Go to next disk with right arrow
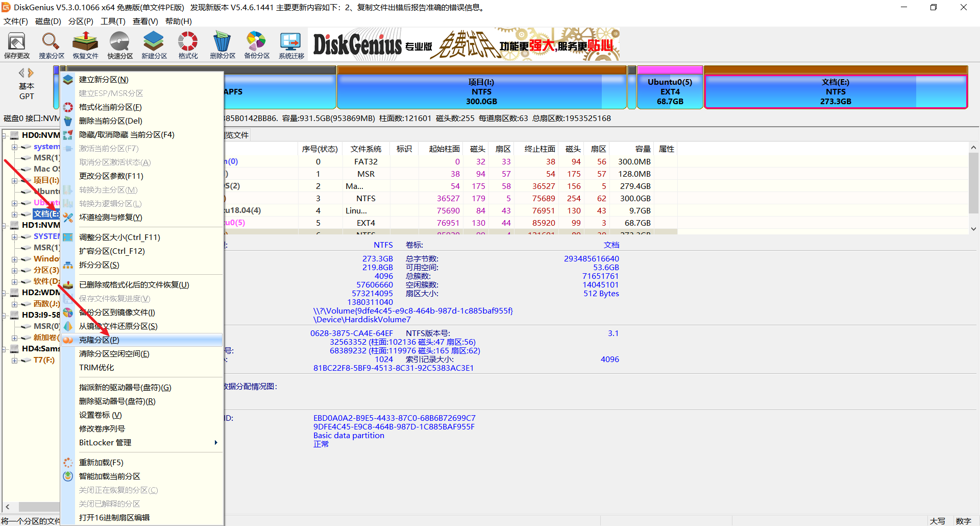The height and width of the screenshot is (526, 980). point(31,73)
